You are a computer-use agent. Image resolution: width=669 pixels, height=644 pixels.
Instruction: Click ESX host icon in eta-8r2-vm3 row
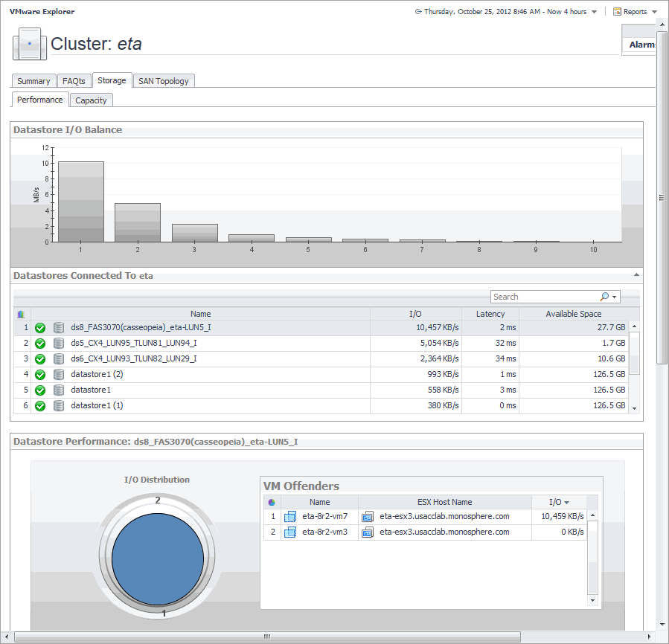[368, 532]
